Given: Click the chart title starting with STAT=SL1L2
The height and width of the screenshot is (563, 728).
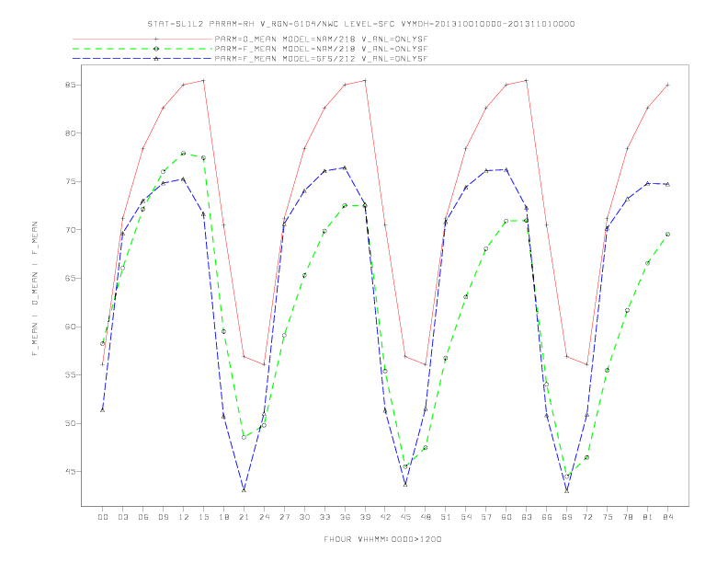Looking at the screenshot, I should click(360, 24).
